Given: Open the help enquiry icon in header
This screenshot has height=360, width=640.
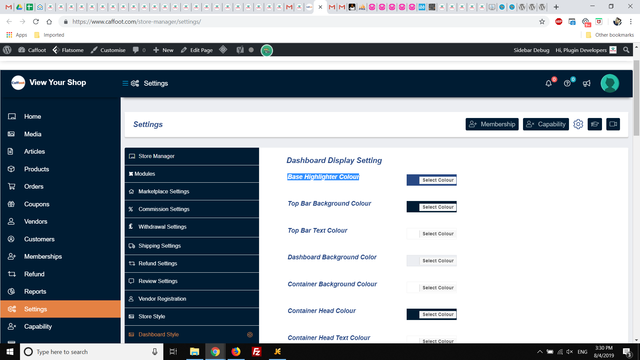Looking at the screenshot, I should click(567, 83).
